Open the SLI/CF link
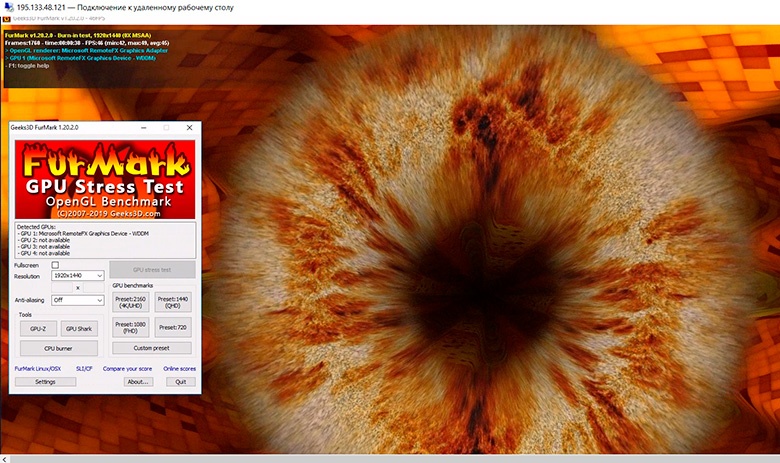 (84, 369)
